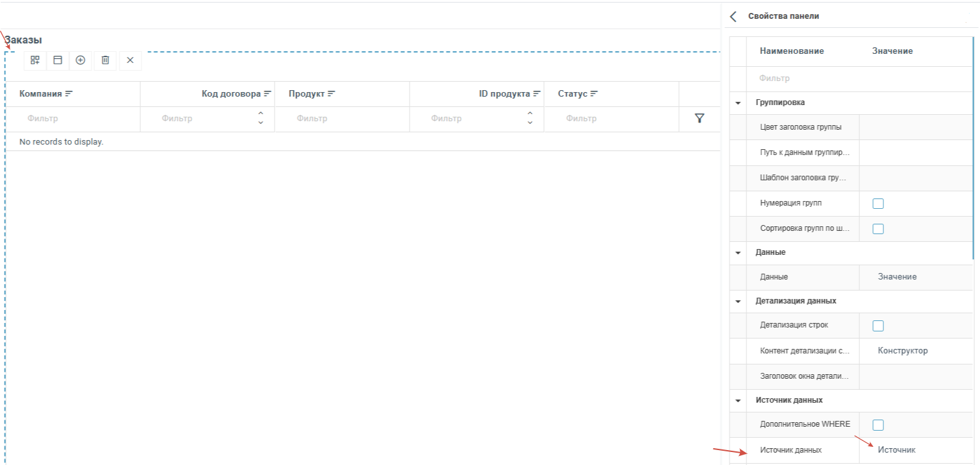Click the X icon in panel toolbar
This screenshot has width=980, height=465.
130,60
